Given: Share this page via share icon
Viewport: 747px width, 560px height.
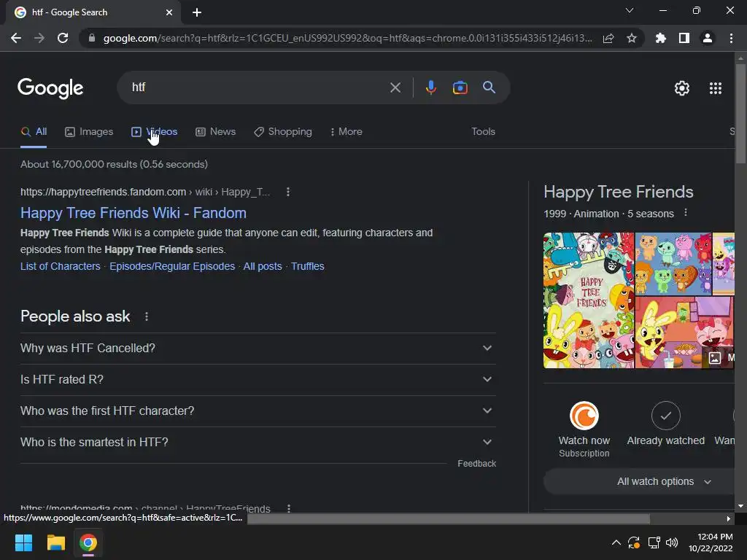Looking at the screenshot, I should click(608, 38).
